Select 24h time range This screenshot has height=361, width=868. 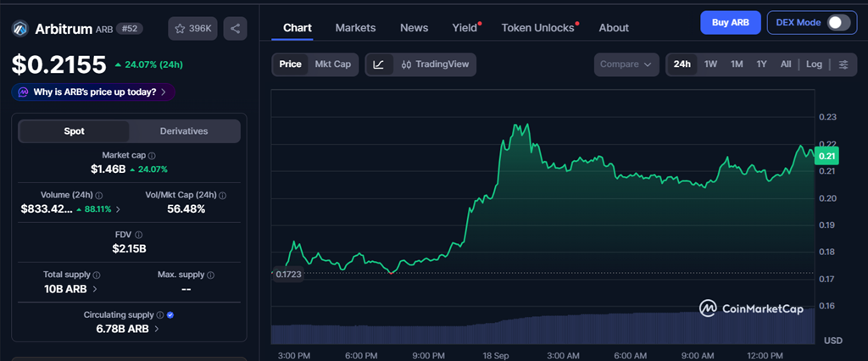tap(682, 64)
